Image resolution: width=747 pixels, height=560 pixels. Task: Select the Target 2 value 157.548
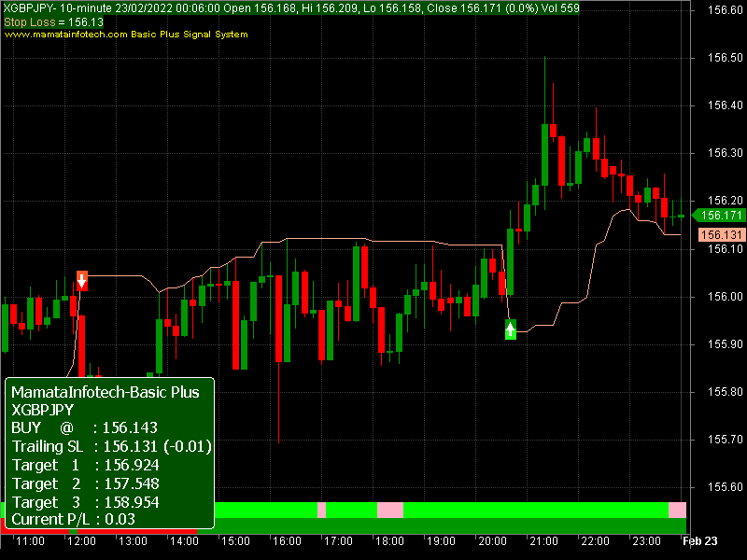coord(132,483)
